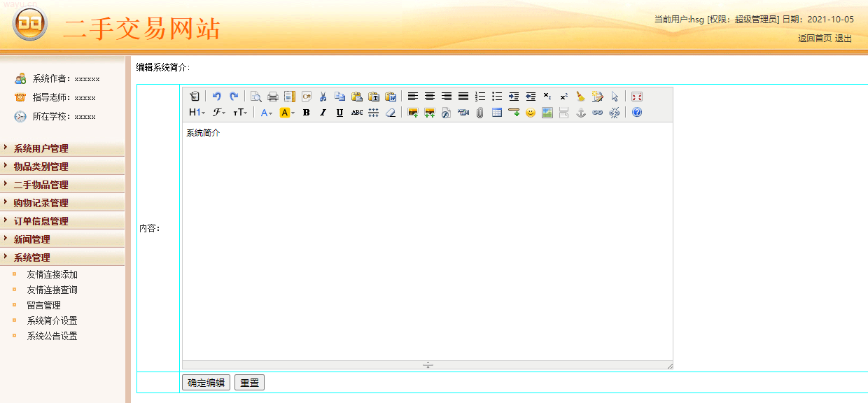
Task: Click the Undo icon in editor toolbar
Action: tap(216, 97)
